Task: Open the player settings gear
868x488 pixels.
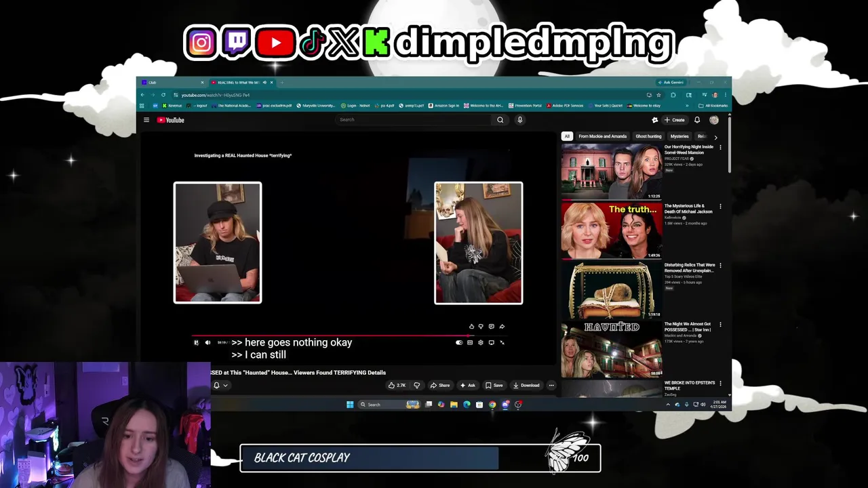Action: 481,343
